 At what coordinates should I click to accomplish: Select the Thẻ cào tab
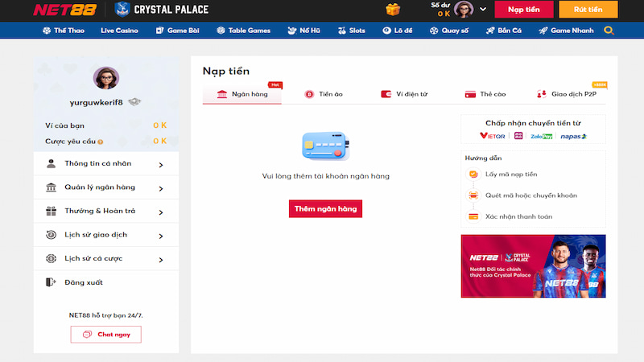485,94
